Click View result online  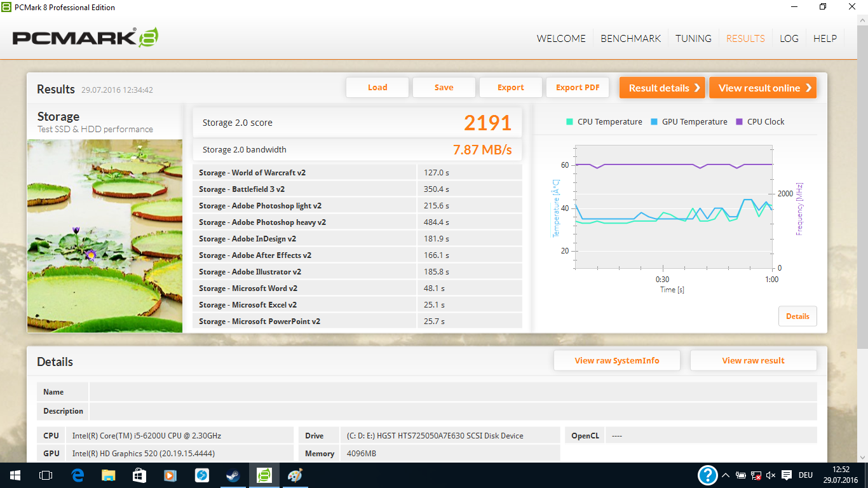click(763, 88)
